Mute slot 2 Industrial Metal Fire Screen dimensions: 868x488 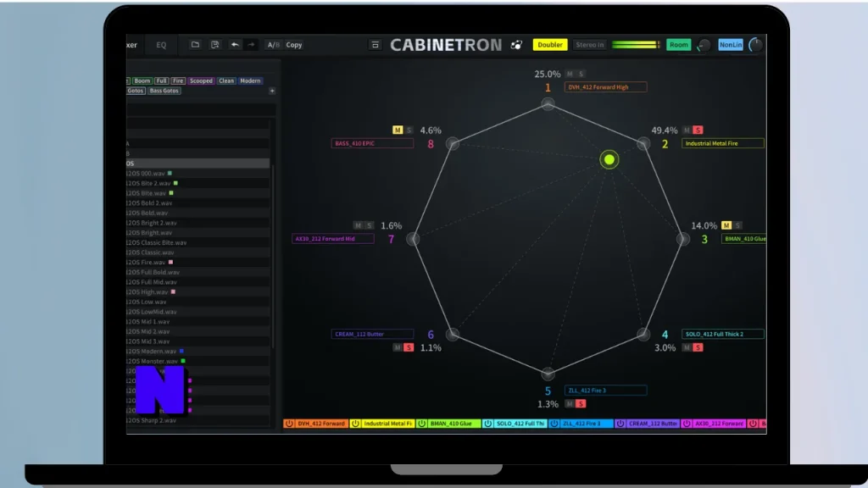tap(687, 130)
